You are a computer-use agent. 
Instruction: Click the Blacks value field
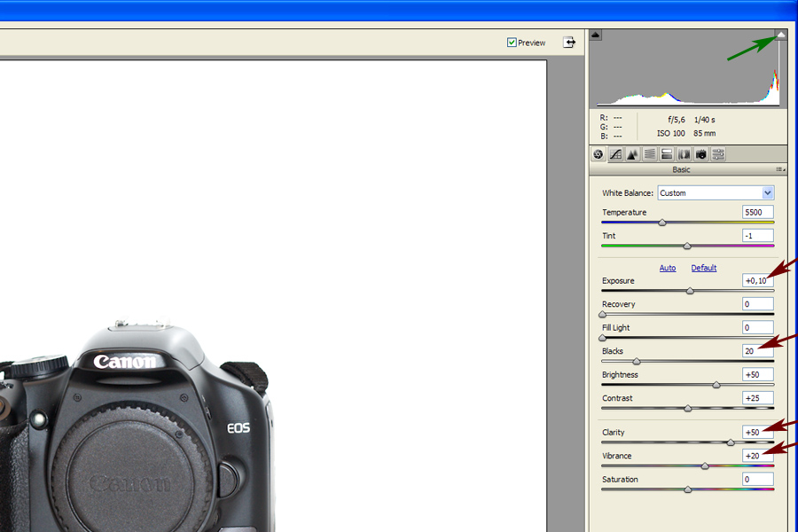[x=758, y=351]
